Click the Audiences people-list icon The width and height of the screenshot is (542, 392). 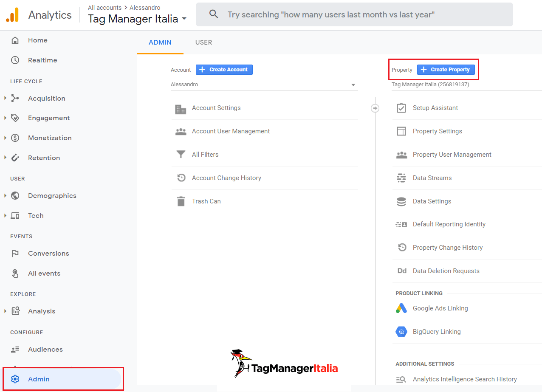15,350
